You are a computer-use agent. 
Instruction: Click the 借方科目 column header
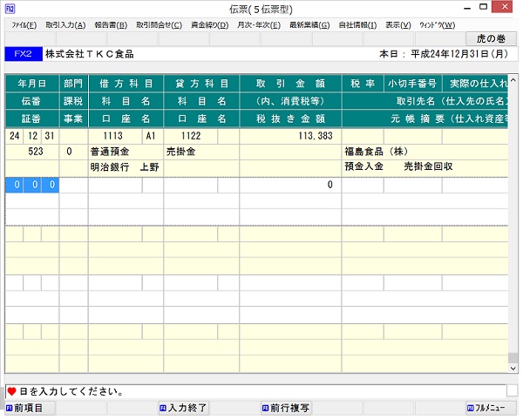[x=126, y=84]
